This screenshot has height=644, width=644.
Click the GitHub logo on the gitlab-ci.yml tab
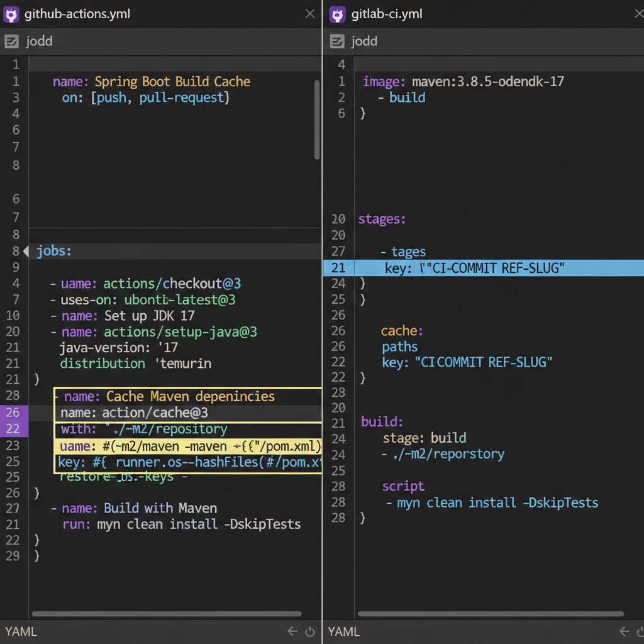pyautogui.click(x=338, y=13)
